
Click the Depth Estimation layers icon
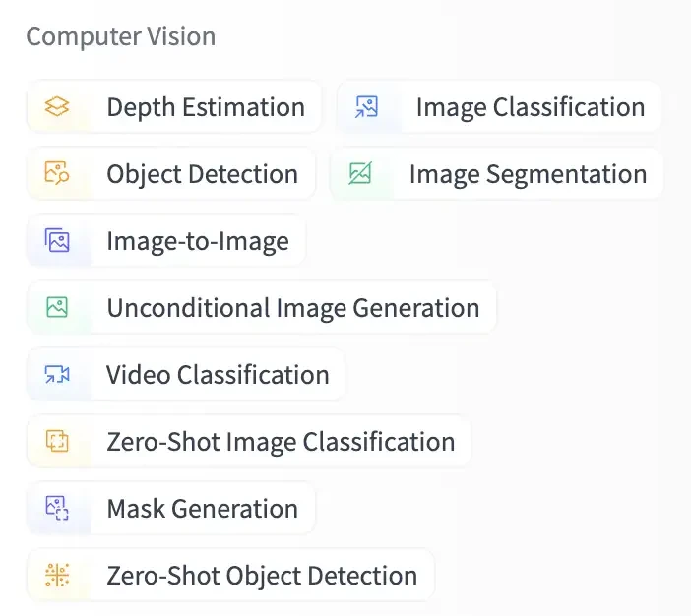(57, 106)
